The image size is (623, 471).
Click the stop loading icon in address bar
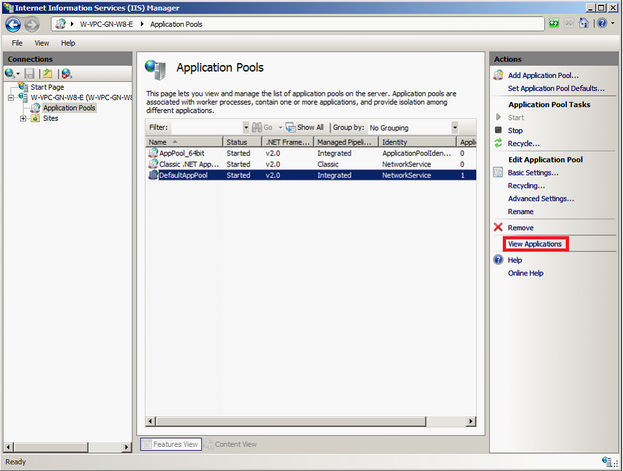coord(569,23)
